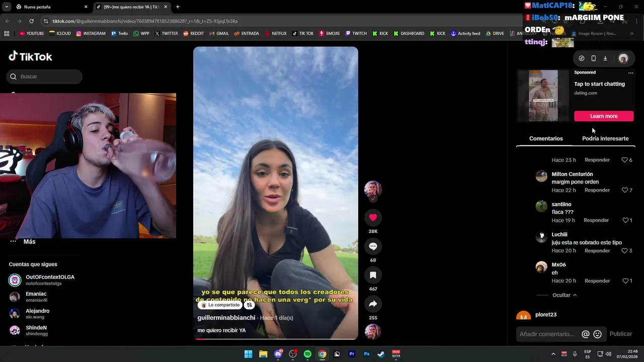Click the coin icon in TikTok header

tap(582, 58)
